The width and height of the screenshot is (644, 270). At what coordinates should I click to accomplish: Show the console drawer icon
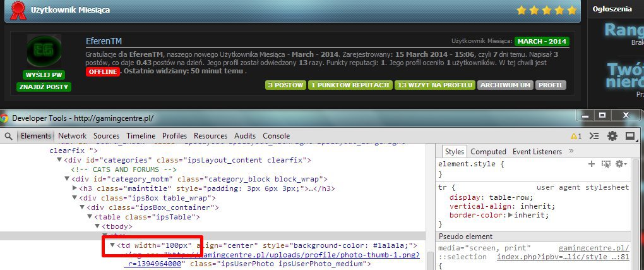[594, 136]
